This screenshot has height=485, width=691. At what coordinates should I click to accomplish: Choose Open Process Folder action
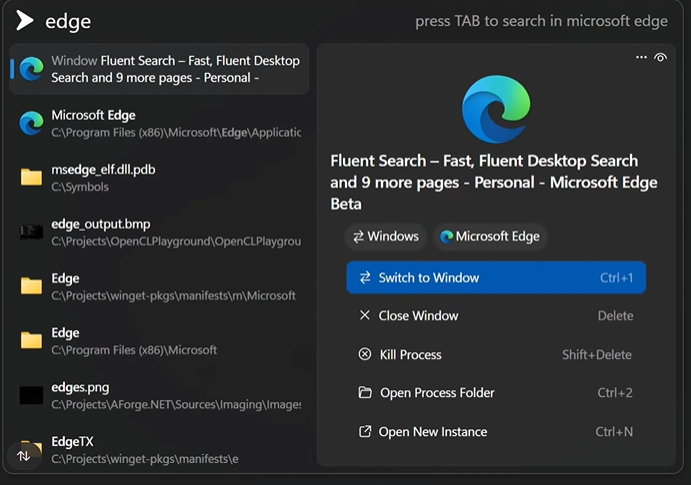click(x=496, y=393)
